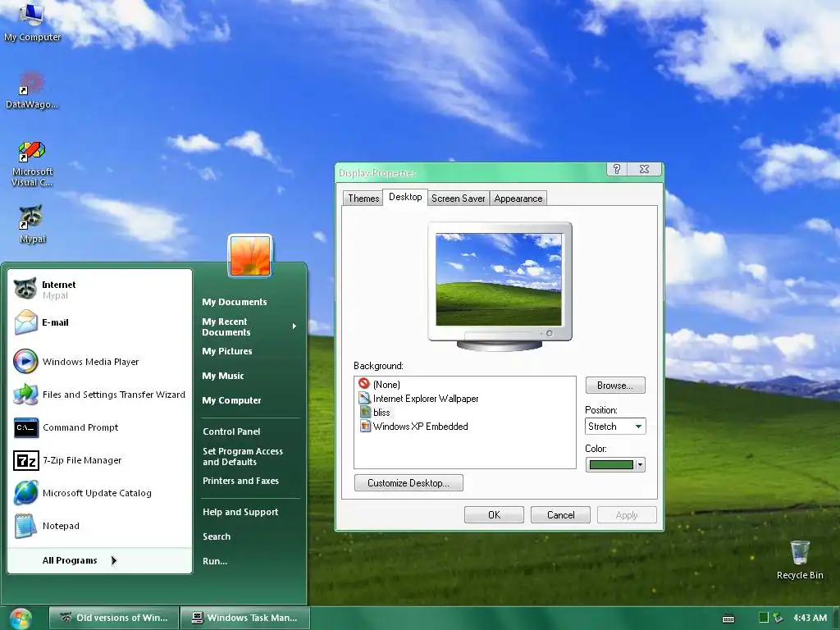Launch Windows Media Player
Viewport: 840px width, 630px height.
[99, 362]
